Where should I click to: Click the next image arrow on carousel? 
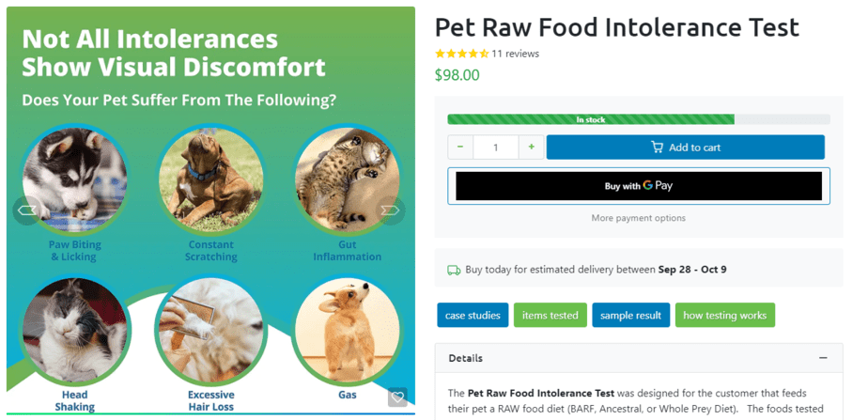(x=390, y=210)
